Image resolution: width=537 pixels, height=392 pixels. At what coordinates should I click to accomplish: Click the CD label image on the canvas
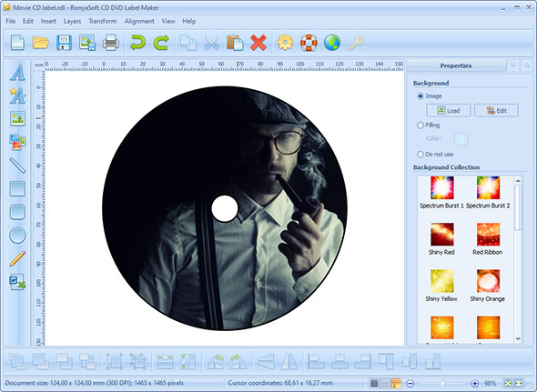(x=225, y=208)
